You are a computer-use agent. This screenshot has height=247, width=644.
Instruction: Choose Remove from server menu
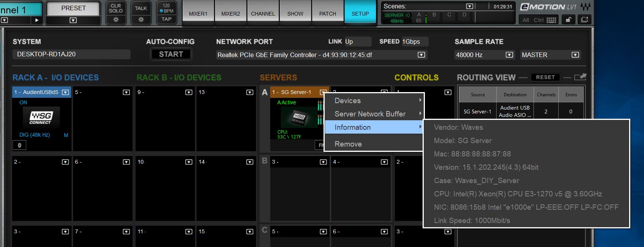point(374,144)
